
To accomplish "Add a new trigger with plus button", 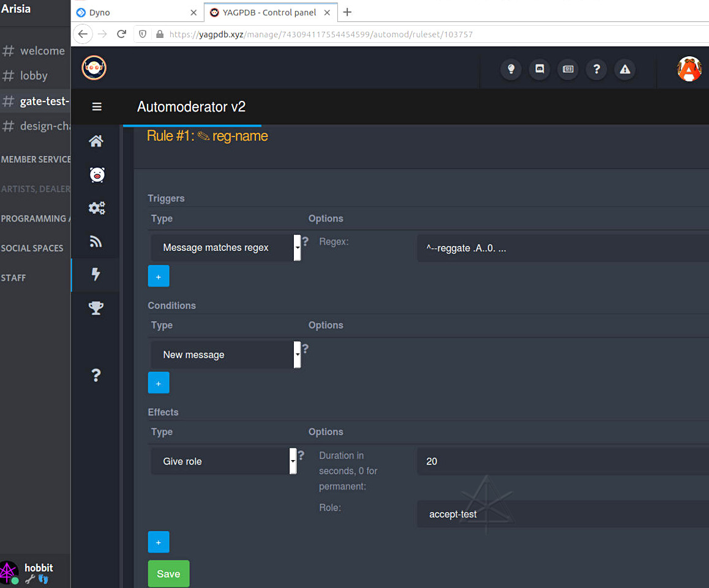I will 159,277.
